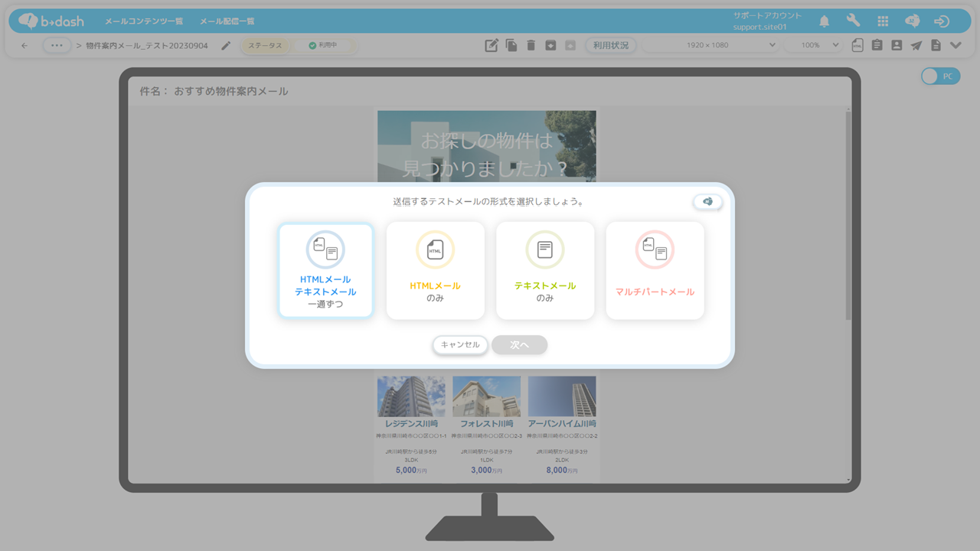
Task: Open the help mascot icon in dialog
Action: click(x=707, y=201)
